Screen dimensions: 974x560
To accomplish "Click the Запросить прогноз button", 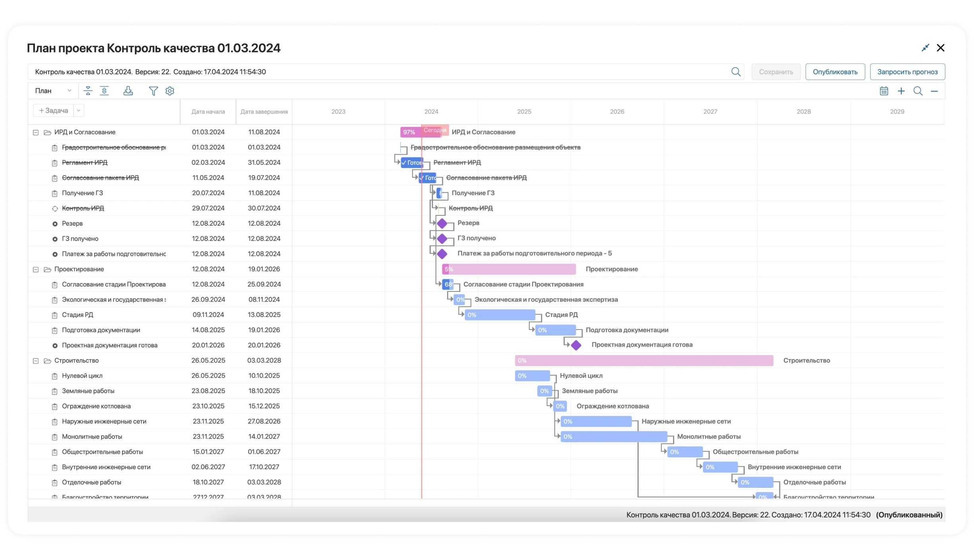I will pos(907,72).
